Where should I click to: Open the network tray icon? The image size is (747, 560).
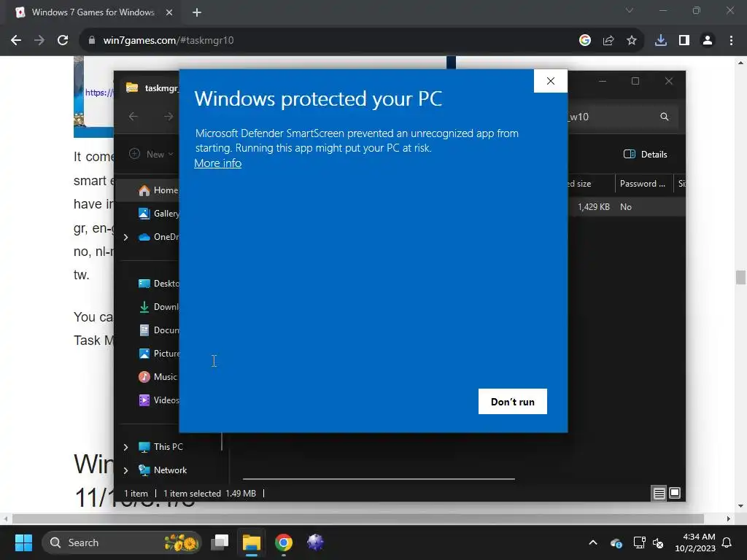tap(639, 542)
